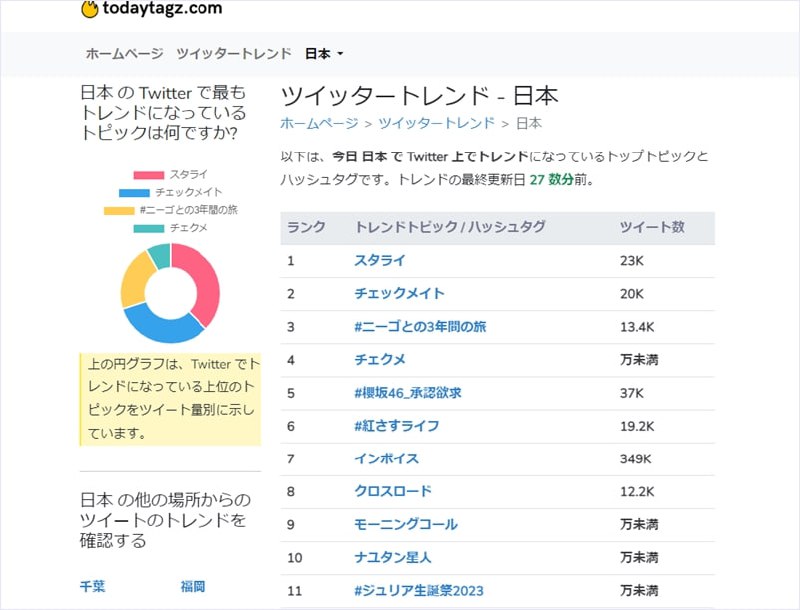Click 日本 breadcrumb text
This screenshot has width=800, height=610.
[x=529, y=123]
